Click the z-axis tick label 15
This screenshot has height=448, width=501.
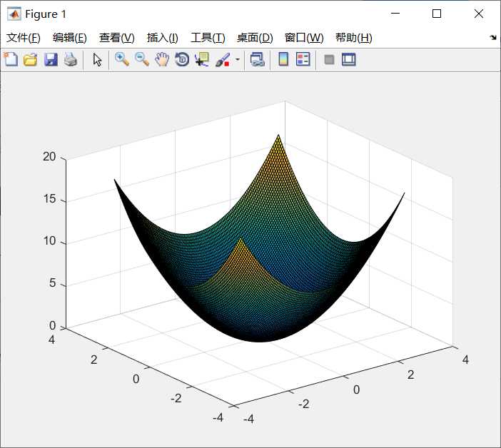pyautogui.click(x=50, y=199)
